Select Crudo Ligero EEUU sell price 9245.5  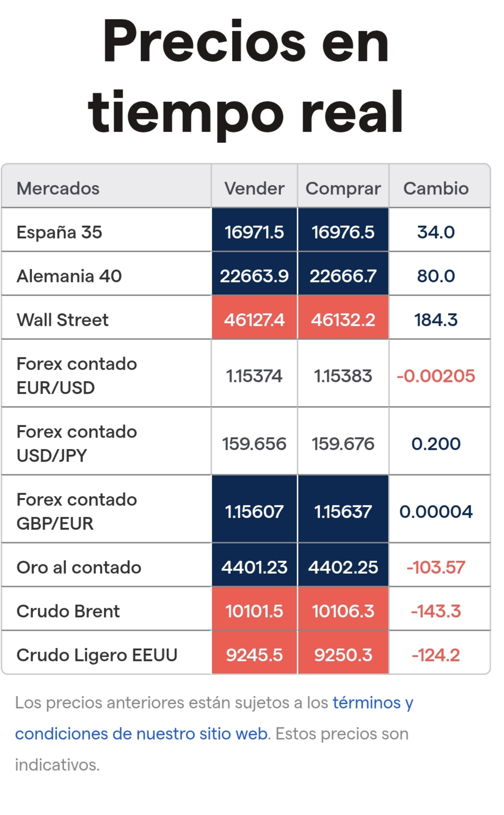coord(254,655)
